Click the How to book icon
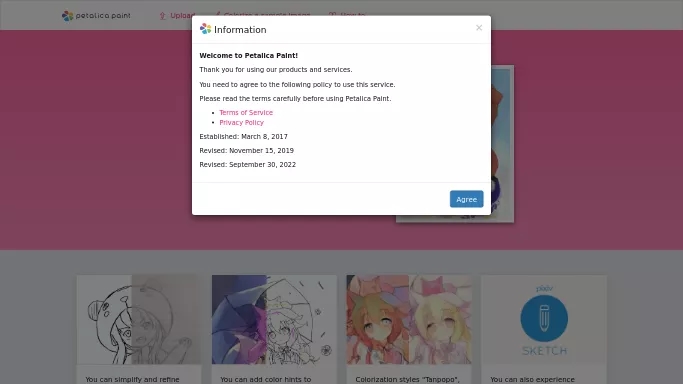 point(332,14)
